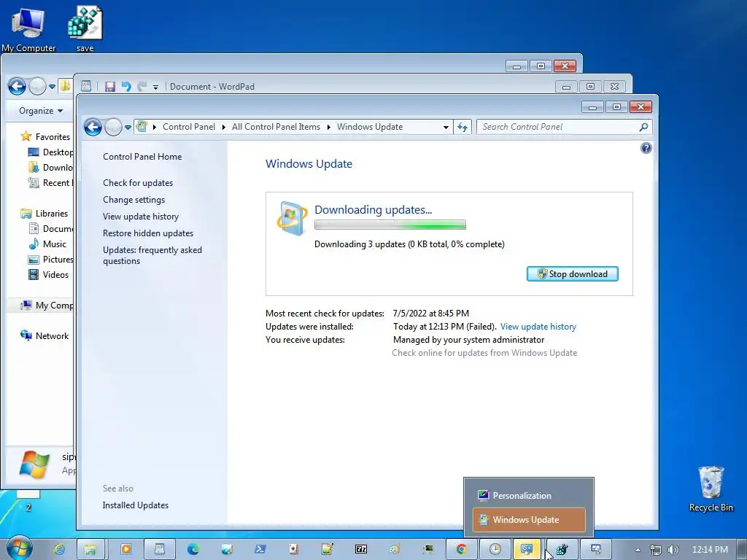Expand the root arrow before Control Panel breadcrumb
The width and height of the screenshot is (747, 560).
[x=155, y=127]
